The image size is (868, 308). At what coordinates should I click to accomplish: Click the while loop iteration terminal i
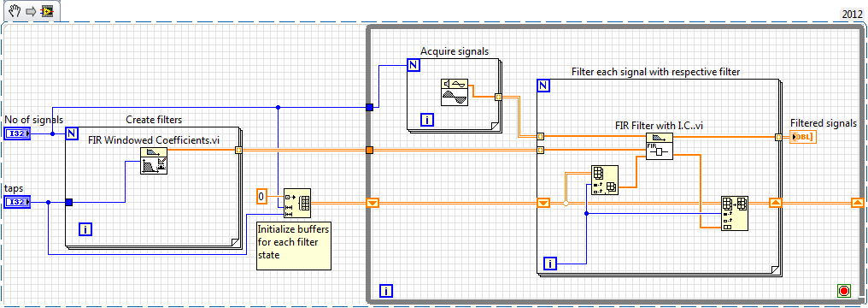click(x=386, y=290)
